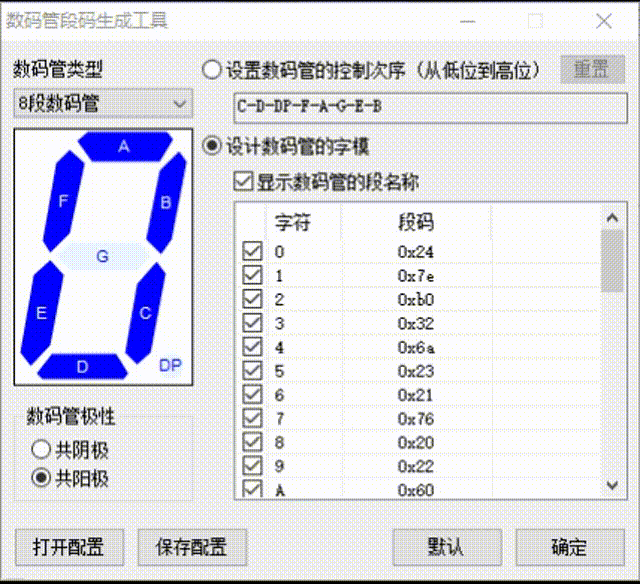This screenshot has height=584, width=640.
Task: Uncheck the row for character 0
Action: pos(252,251)
